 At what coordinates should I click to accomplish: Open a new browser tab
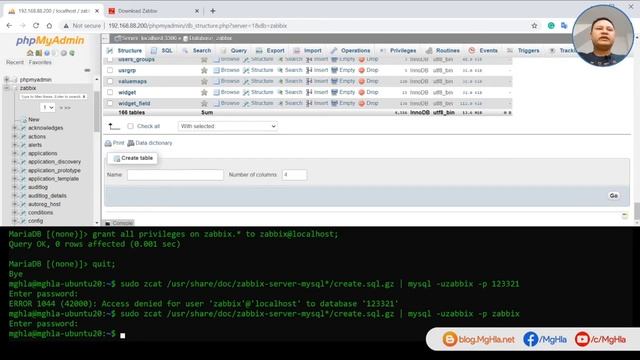click(x=213, y=11)
